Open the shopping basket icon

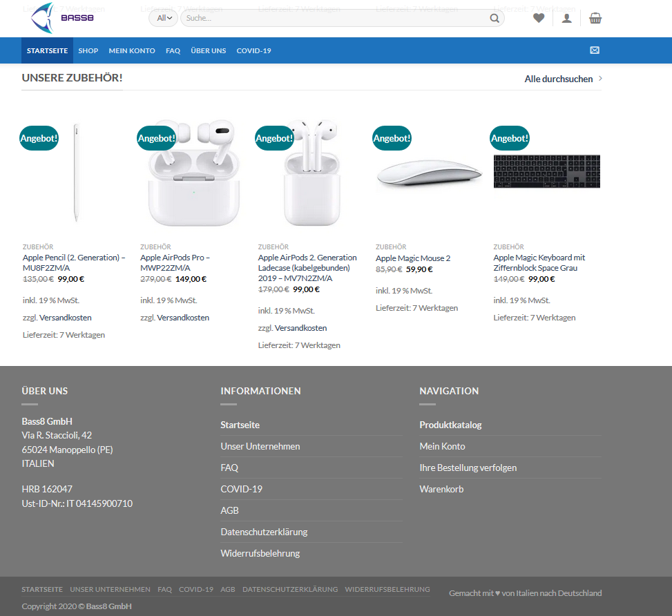click(595, 18)
